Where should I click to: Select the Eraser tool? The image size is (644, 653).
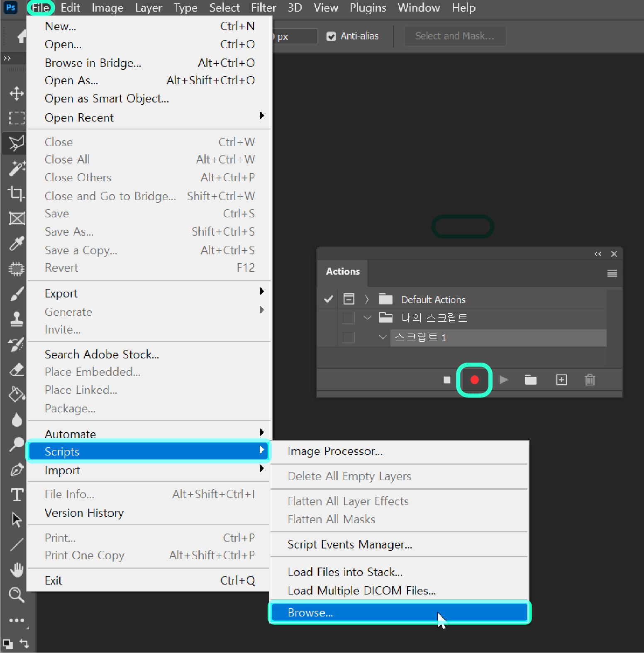(x=17, y=369)
